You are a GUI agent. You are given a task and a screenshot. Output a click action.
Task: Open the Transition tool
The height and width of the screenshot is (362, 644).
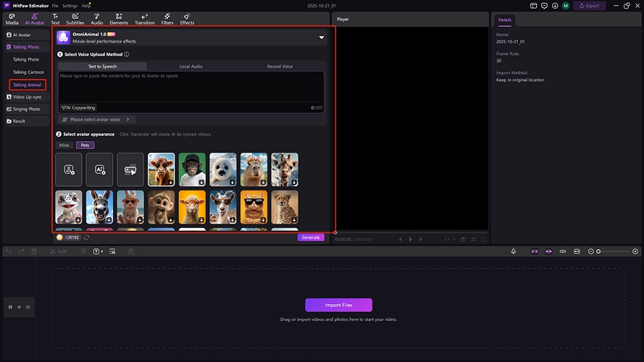point(144,19)
